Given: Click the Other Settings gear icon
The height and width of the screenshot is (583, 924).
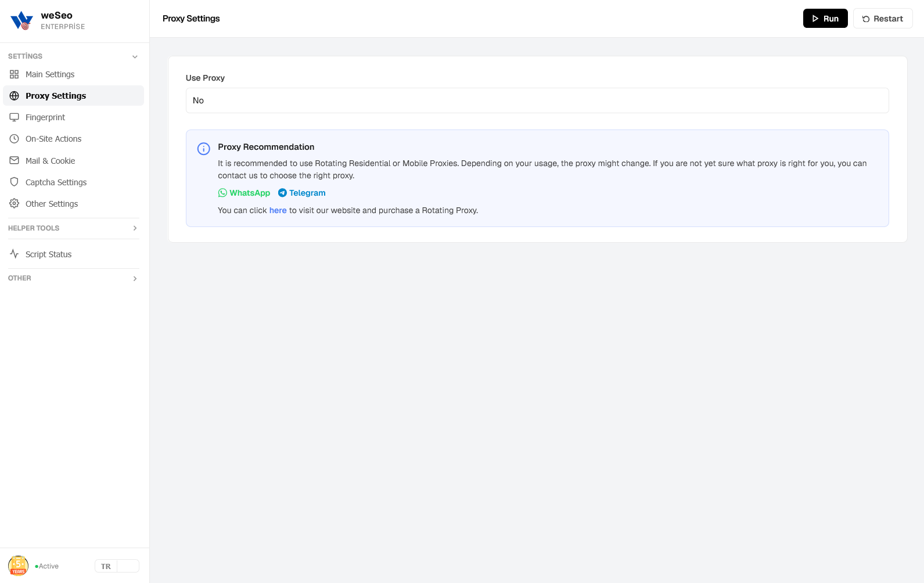Looking at the screenshot, I should click(x=15, y=203).
